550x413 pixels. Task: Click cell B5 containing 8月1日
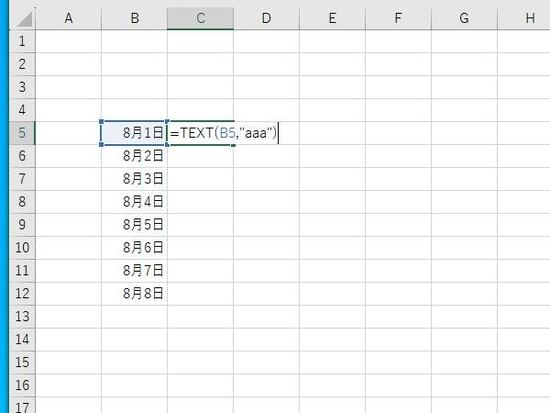click(x=135, y=133)
